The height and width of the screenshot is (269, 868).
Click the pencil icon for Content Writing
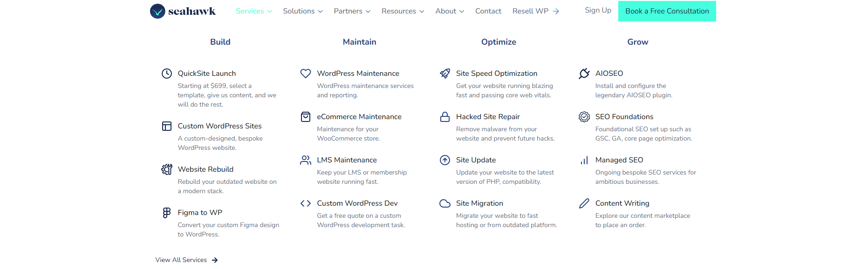[x=584, y=203]
